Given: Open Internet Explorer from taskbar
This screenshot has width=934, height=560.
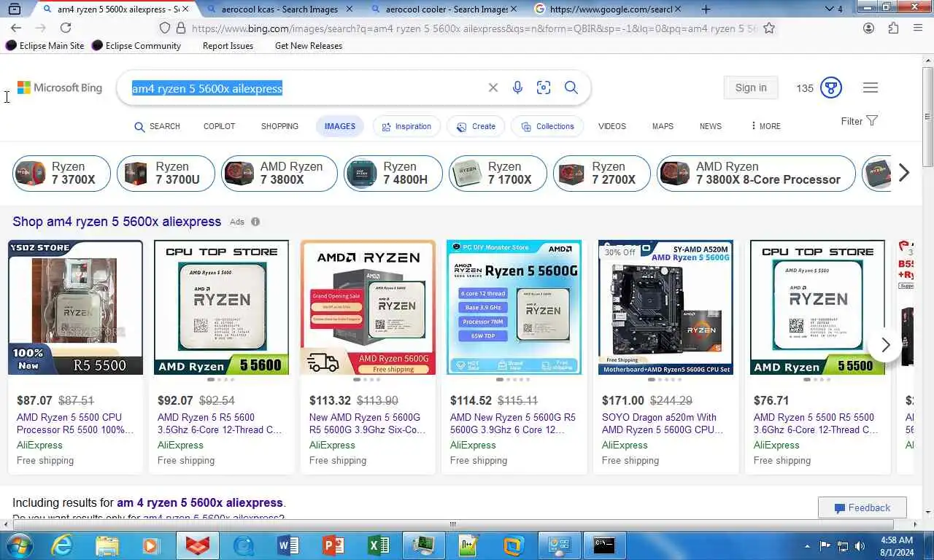Looking at the screenshot, I should tap(61, 545).
